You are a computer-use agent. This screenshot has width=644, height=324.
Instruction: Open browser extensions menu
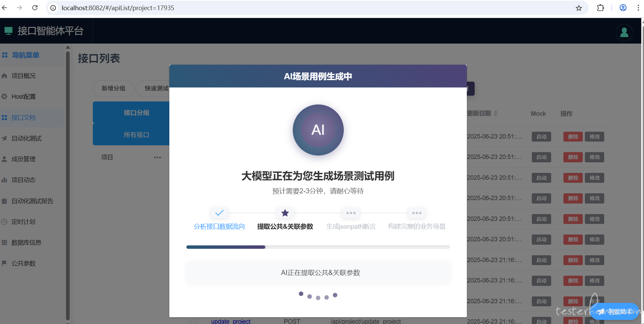(x=600, y=8)
